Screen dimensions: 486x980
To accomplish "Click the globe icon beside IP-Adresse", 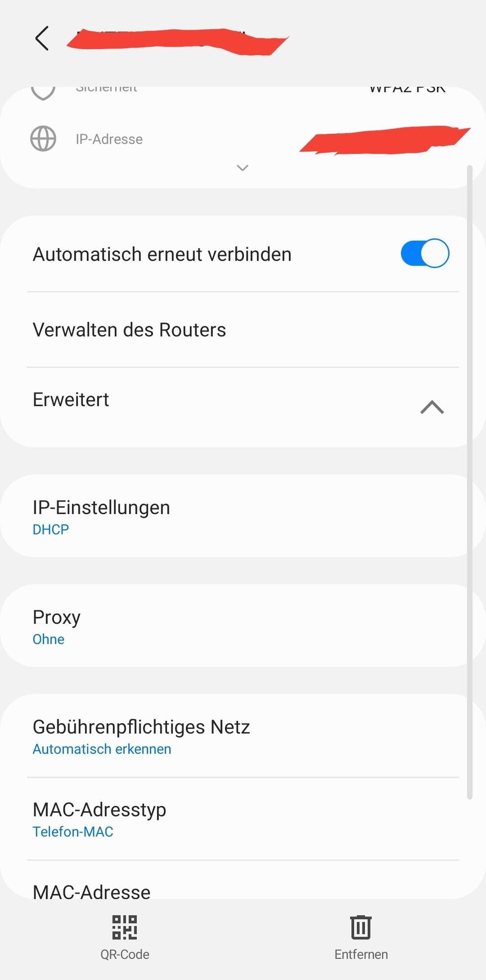I will tap(43, 139).
